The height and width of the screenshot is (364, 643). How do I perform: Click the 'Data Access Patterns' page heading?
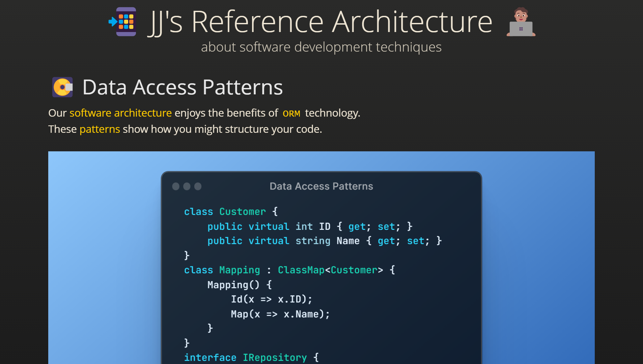click(183, 87)
